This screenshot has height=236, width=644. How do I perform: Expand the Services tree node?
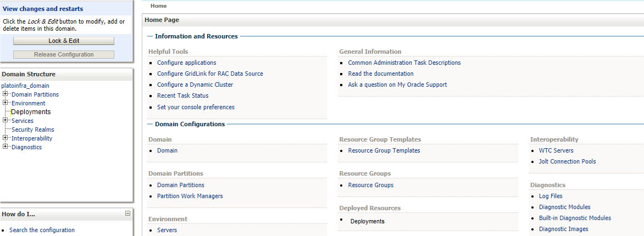click(x=5, y=120)
